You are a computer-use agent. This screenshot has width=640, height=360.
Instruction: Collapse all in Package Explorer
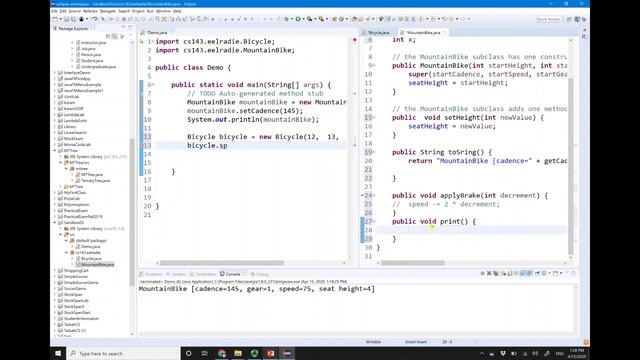(x=108, y=36)
